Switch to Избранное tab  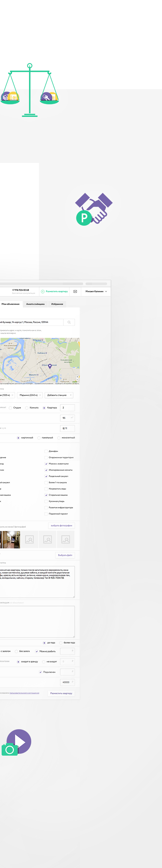pos(57,304)
